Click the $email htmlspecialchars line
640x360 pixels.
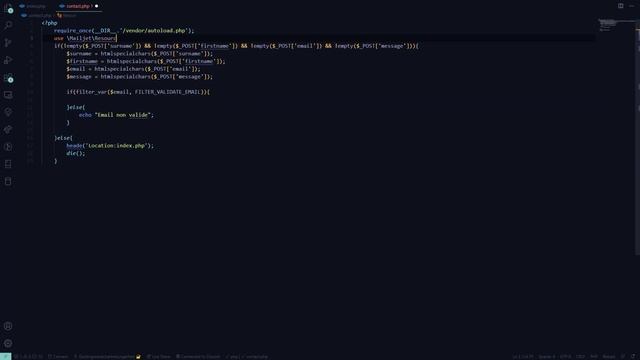(x=133, y=69)
